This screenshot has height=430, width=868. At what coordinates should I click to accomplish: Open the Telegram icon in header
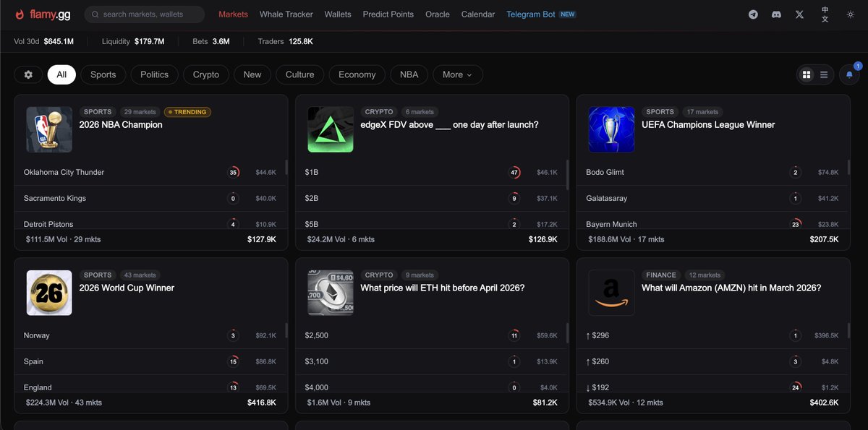[x=753, y=14]
